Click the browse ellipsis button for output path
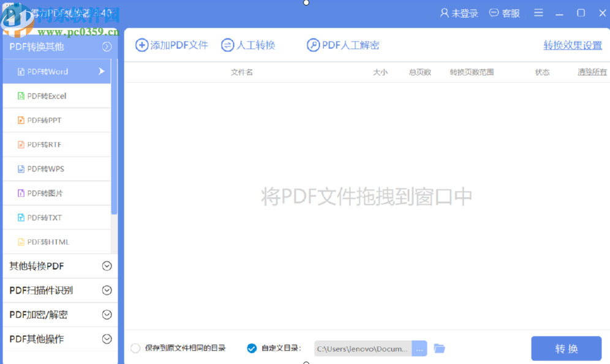 point(420,349)
